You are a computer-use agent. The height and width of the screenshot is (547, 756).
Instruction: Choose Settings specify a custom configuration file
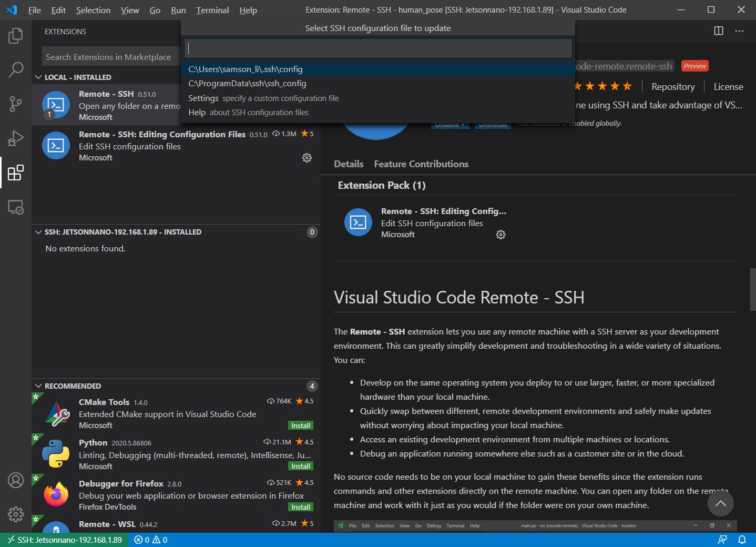coord(378,98)
